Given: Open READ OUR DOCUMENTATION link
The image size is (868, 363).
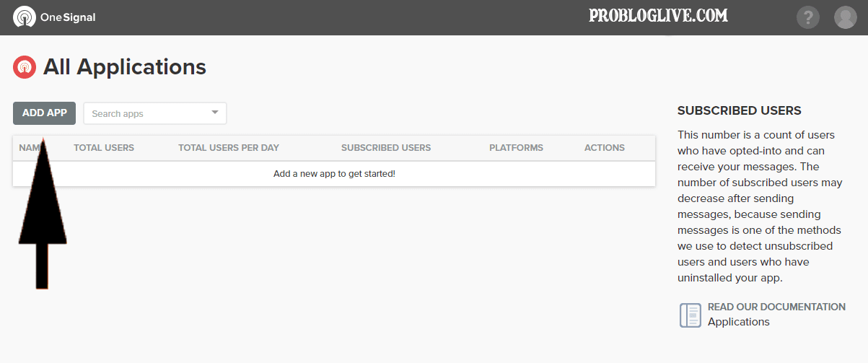Looking at the screenshot, I should pyautogui.click(x=776, y=307).
